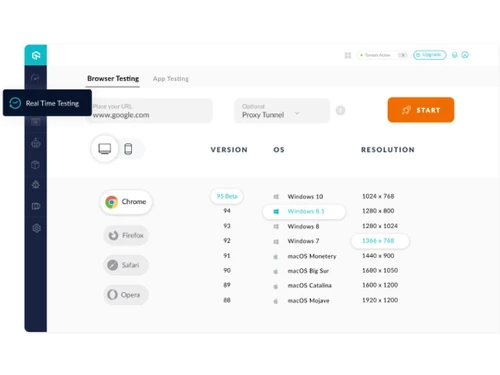This screenshot has height=375, width=500.
Task: Switch to the Browser Testing tab
Action: point(113,79)
